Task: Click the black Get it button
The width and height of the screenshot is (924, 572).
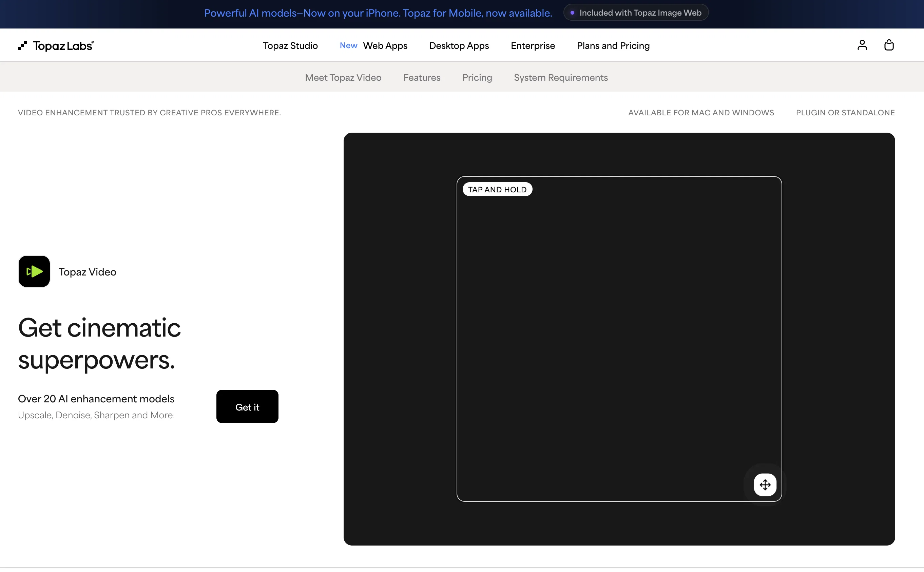Action: coord(247,407)
